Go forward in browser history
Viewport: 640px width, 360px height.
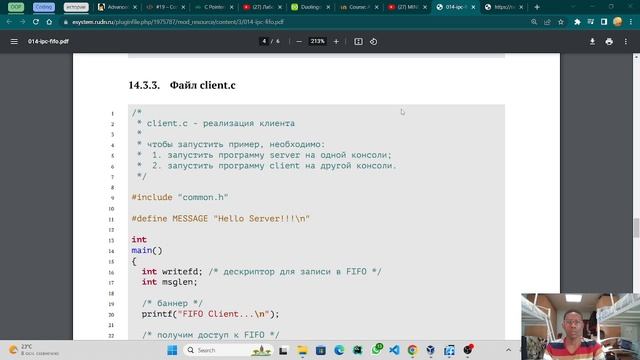point(22,22)
